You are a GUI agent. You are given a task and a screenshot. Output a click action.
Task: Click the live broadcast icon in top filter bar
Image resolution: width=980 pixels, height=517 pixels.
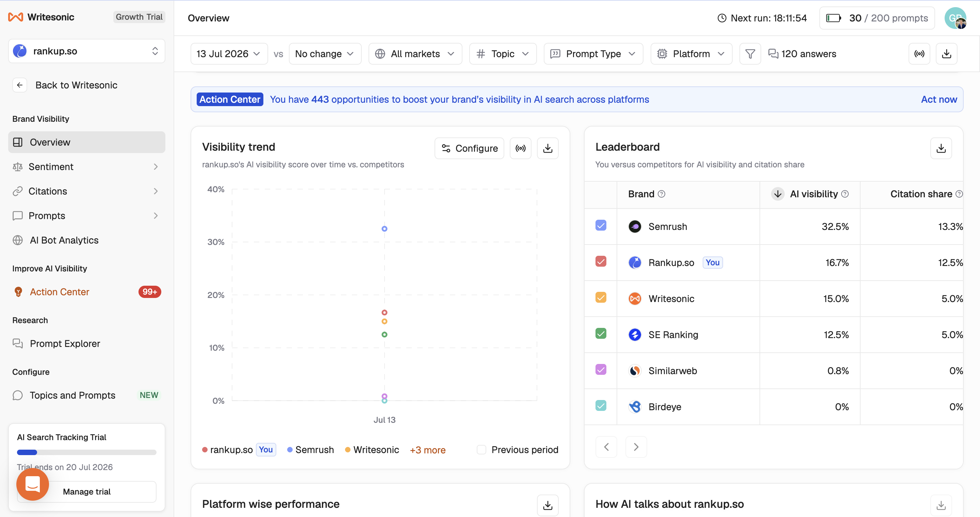[919, 54]
